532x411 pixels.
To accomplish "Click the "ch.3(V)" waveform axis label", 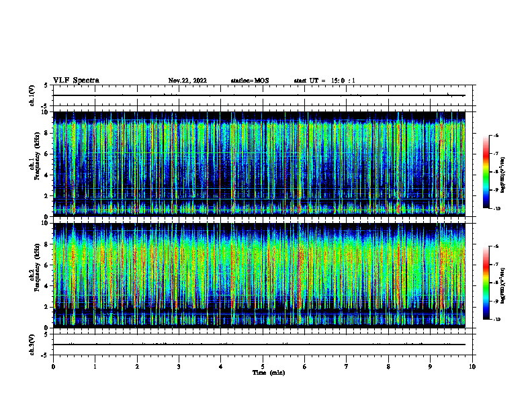I will 32,345.
